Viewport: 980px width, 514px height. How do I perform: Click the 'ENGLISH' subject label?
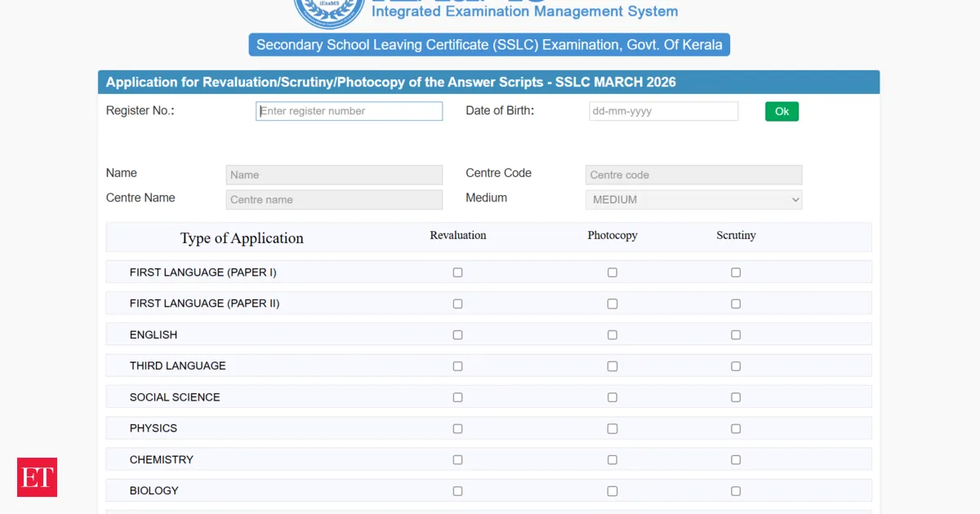pyautogui.click(x=154, y=335)
